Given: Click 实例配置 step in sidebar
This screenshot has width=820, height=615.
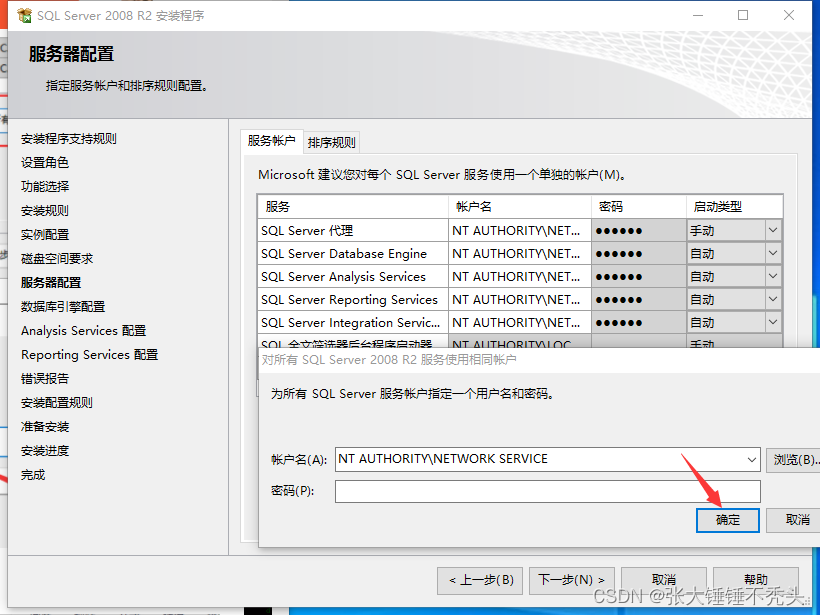Looking at the screenshot, I should click(x=45, y=235).
